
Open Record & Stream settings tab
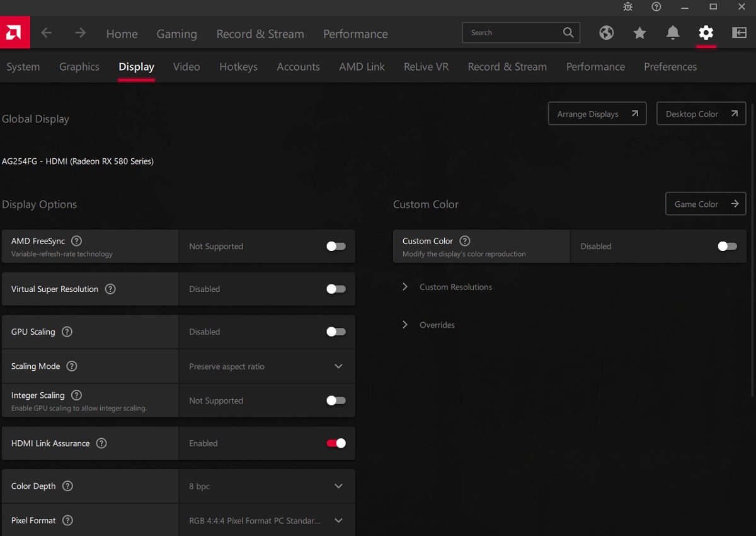507,67
